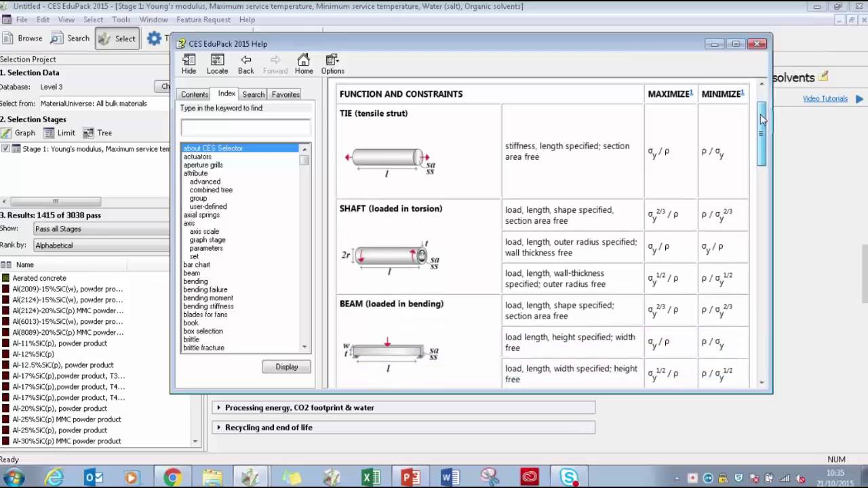Select the Index tab in help
Screen dimensions: 868x488
(226, 94)
